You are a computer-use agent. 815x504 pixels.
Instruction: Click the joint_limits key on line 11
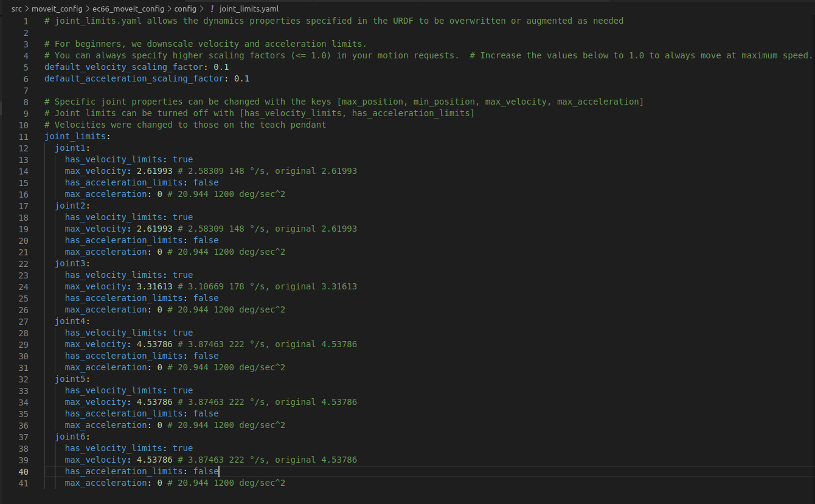[x=75, y=137]
